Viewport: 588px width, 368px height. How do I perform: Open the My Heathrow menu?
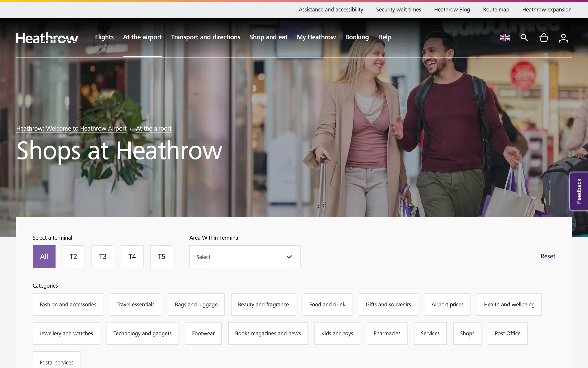[x=316, y=37]
